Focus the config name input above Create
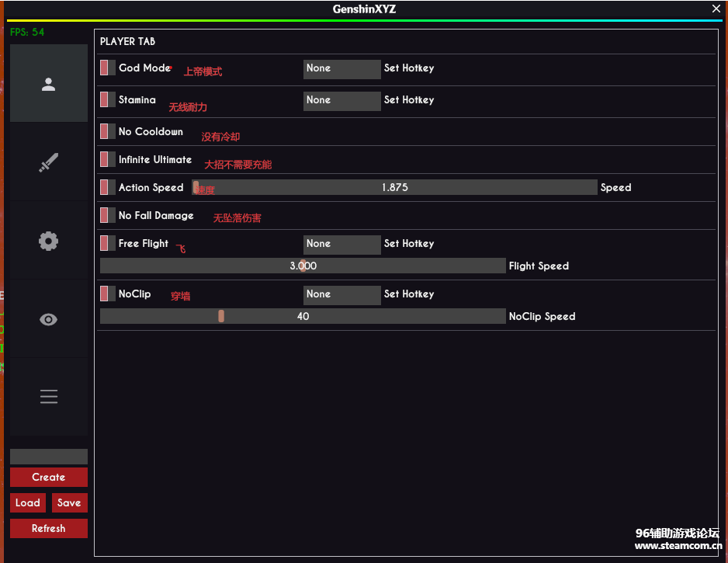728x563 pixels. 49,456
